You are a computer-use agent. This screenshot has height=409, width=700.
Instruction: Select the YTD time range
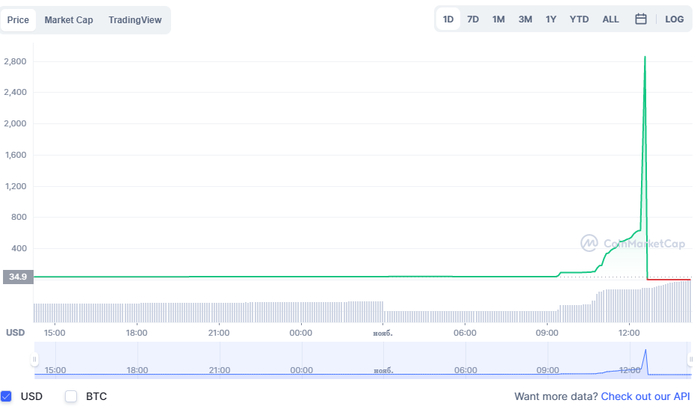click(579, 19)
